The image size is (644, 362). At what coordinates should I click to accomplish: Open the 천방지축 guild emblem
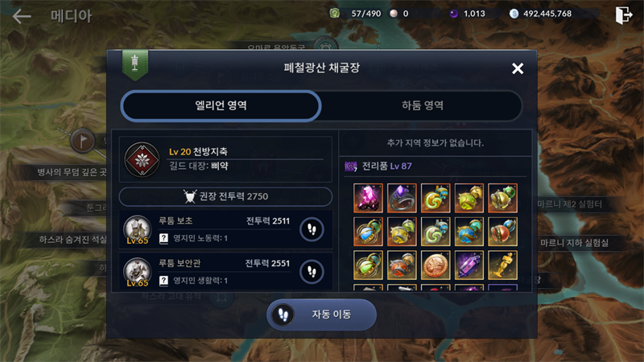(x=142, y=159)
